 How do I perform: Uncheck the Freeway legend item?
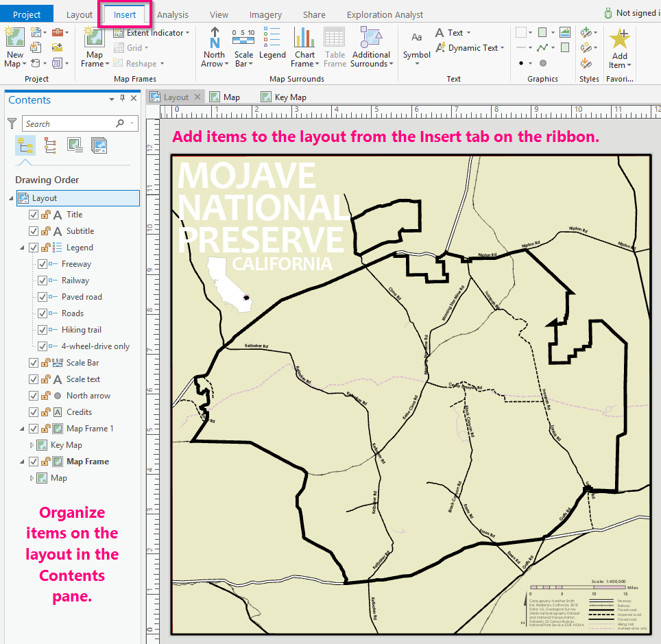coord(43,264)
